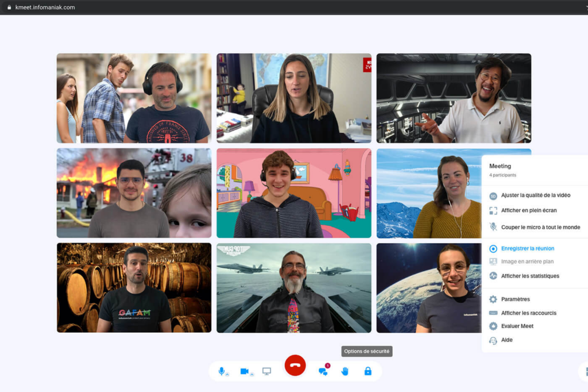Hang up with the red phone button
This screenshot has height=392, width=588.
pos(295,366)
